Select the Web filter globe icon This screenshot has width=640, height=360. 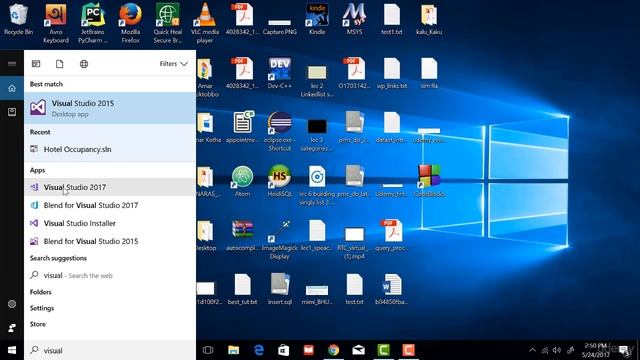84,64
